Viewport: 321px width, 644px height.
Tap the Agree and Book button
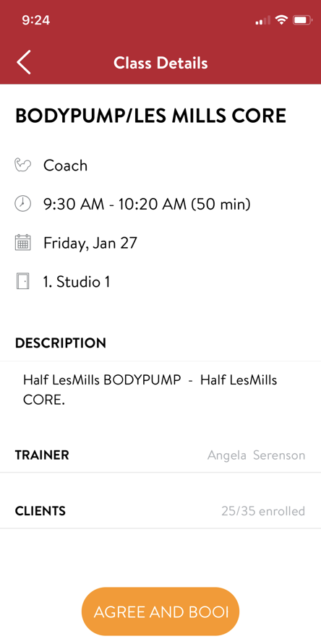[x=160, y=611]
